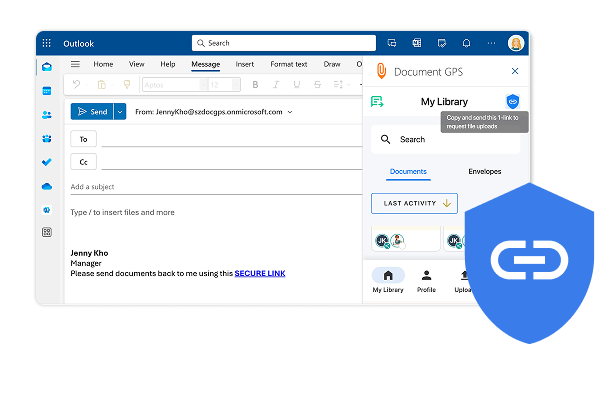Image resolution: width=600 pixels, height=400 pixels.
Task: Open the Outlook app launcher grid
Action: pyautogui.click(x=46, y=43)
